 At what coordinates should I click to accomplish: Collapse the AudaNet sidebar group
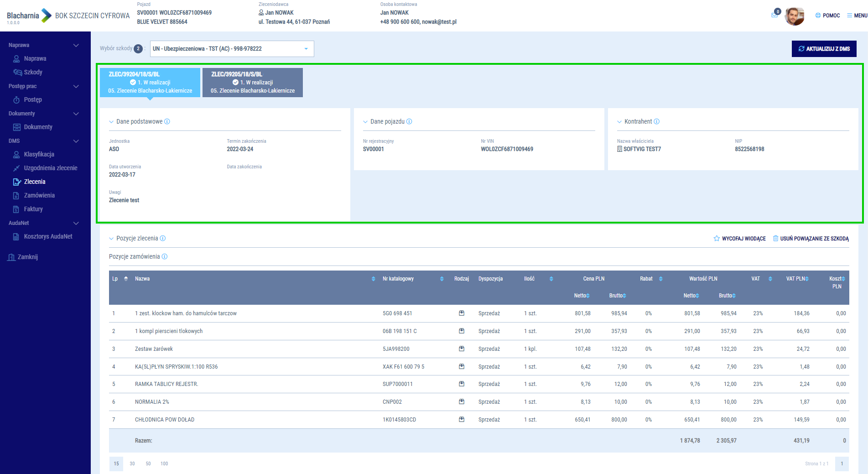[x=76, y=223]
